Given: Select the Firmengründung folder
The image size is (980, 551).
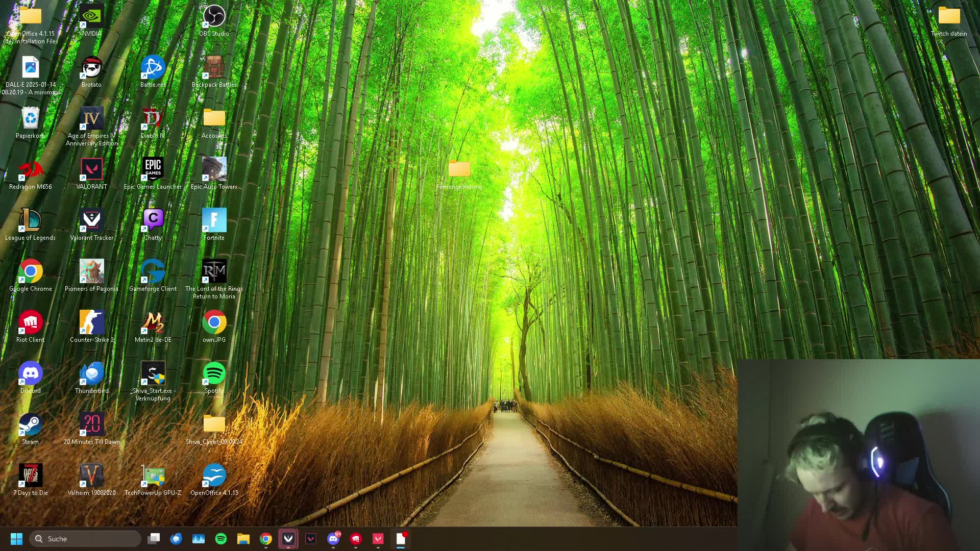Looking at the screenshot, I should pyautogui.click(x=459, y=173).
